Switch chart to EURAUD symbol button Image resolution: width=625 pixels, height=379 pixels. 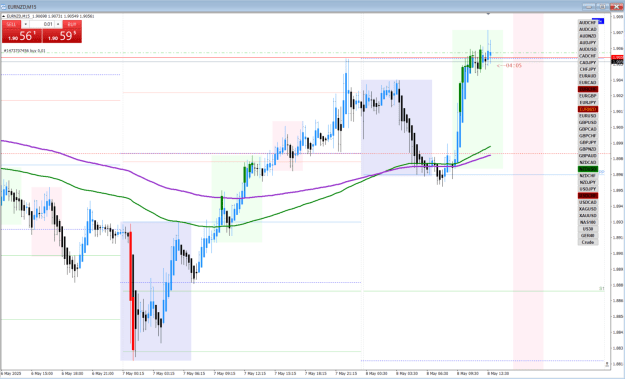pyautogui.click(x=588, y=76)
